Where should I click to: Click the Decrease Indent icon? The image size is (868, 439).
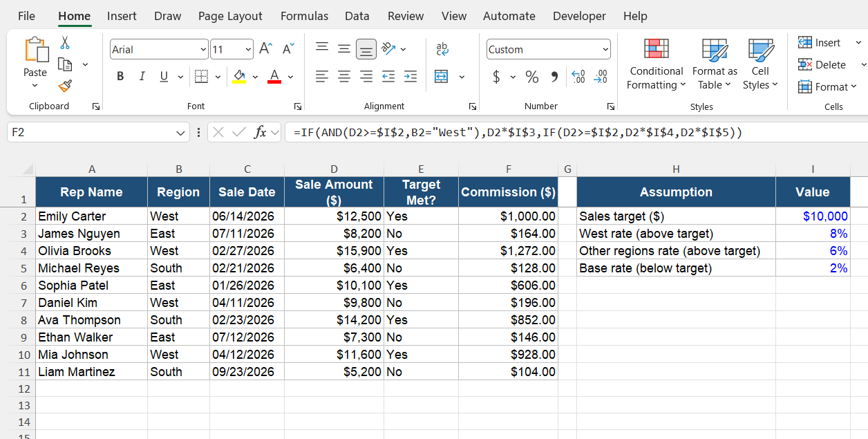pyautogui.click(x=388, y=76)
